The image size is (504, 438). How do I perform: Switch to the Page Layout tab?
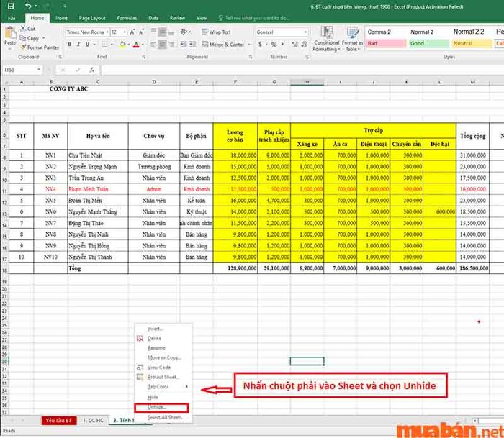coord(92,18)
